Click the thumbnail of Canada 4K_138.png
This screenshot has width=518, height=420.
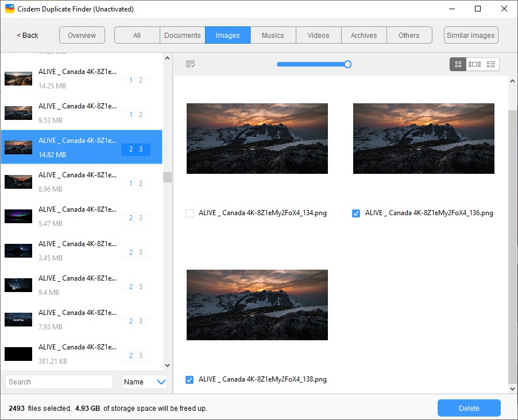pyautogui.click(x=257, y=305)
